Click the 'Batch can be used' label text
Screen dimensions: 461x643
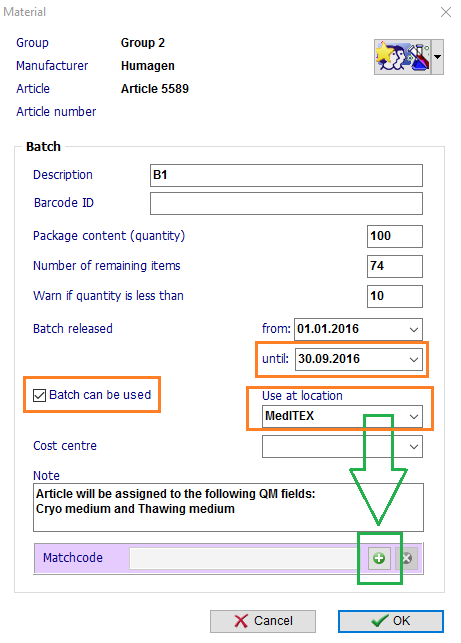pos(100,395)
